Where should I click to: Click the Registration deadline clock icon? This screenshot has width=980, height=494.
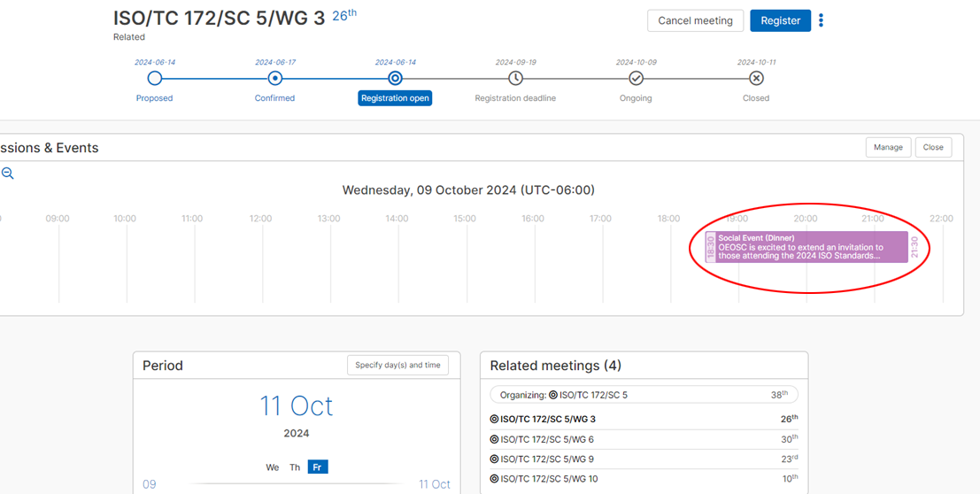tap(515, 78)
